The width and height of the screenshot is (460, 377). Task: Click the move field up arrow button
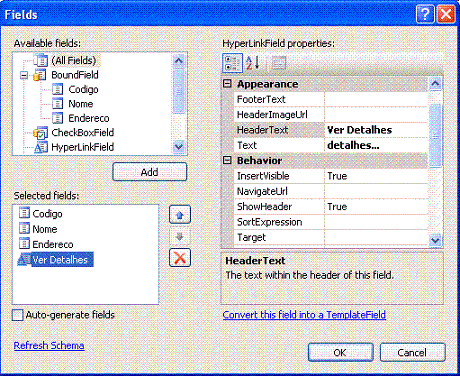tap(180, 215)
